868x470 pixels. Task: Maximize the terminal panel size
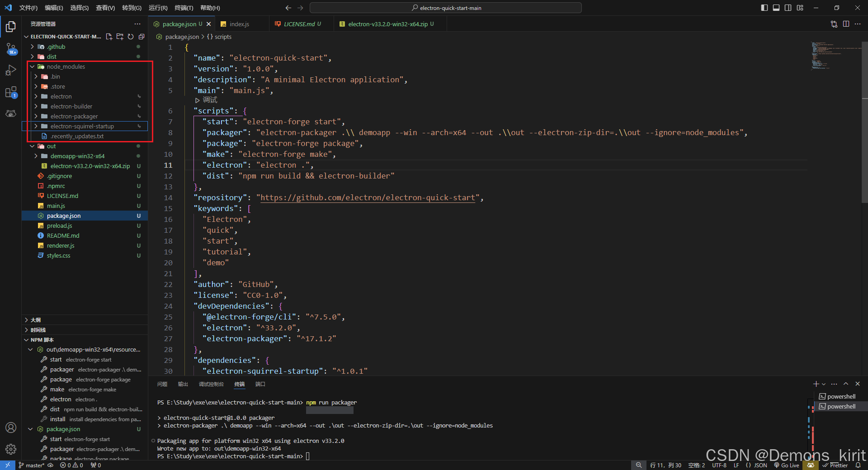pos(846,384)
